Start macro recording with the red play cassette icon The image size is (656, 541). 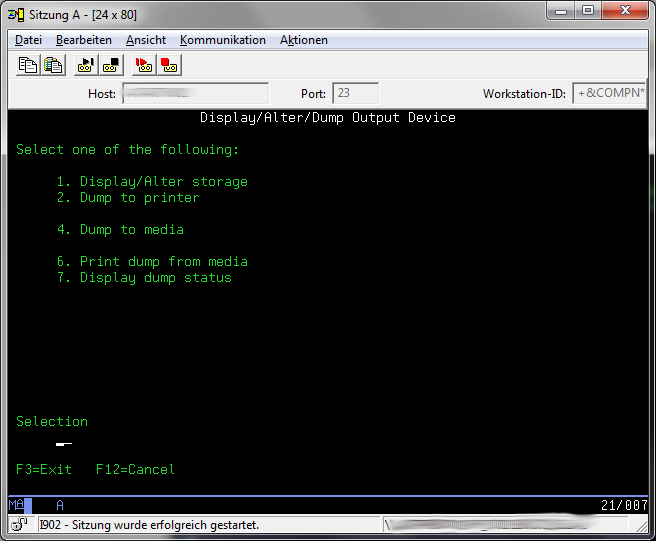coord(143,65)
